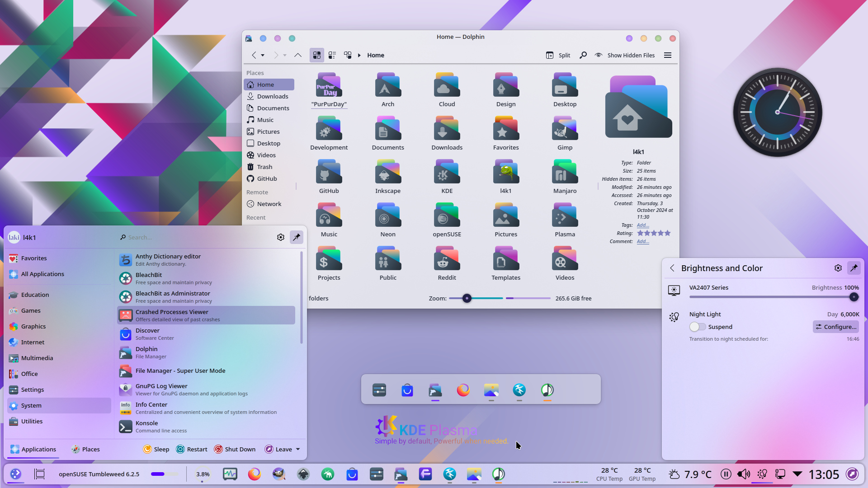The height and width of the screenshot is (488, 868).
Task: Toggle the Night Light Suspend switch
Action: coord(698,327)
